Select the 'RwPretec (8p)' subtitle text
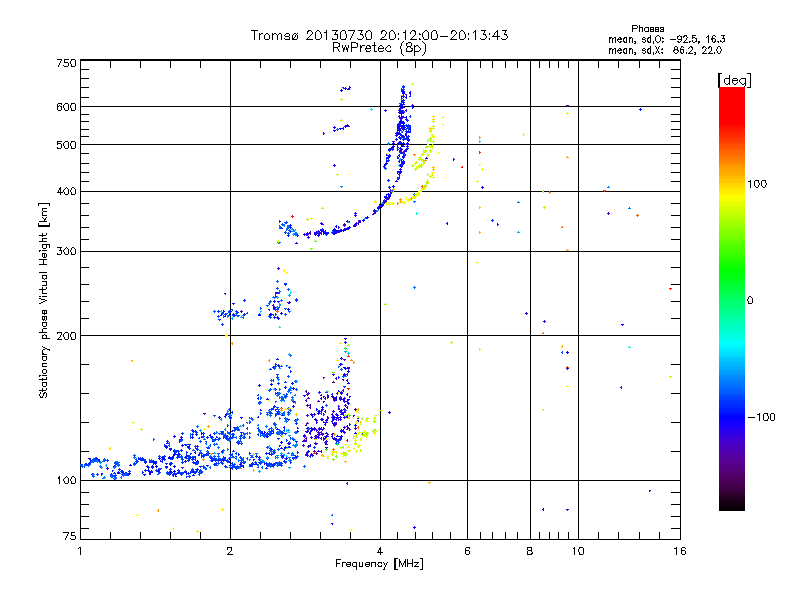Image resolution: width=800 pixels, height=600 pixels. click(x=379, y=48)
